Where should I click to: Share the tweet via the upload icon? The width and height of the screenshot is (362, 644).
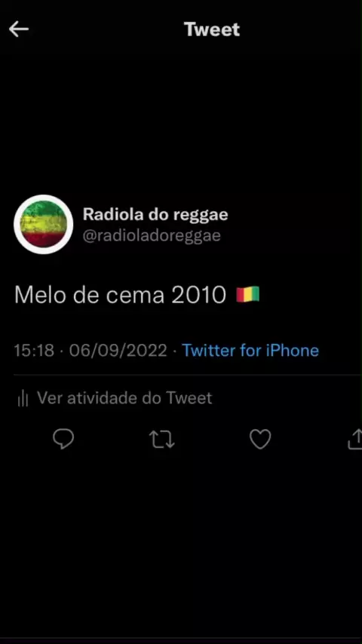pos(355,439)
